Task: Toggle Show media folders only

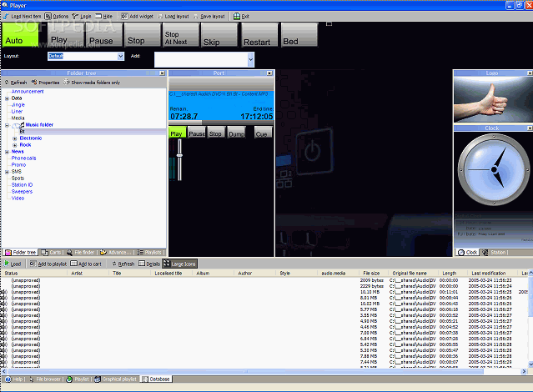Action: pyautogui.click(x=92, y=83)
